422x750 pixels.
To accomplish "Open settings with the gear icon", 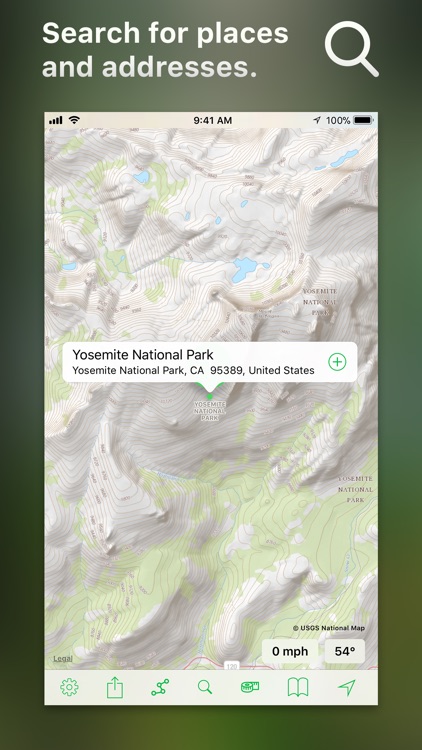I will pos(69,687).
